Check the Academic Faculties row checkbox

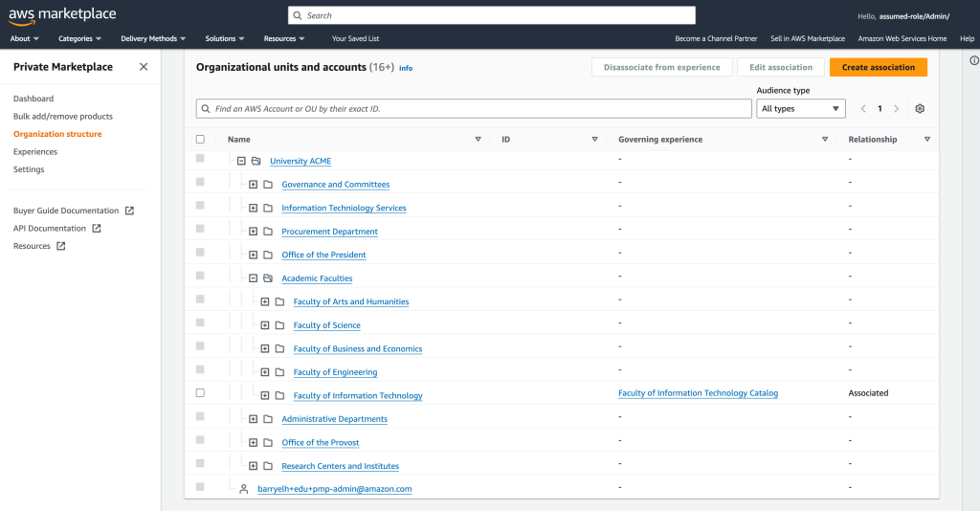coord(200,276)
